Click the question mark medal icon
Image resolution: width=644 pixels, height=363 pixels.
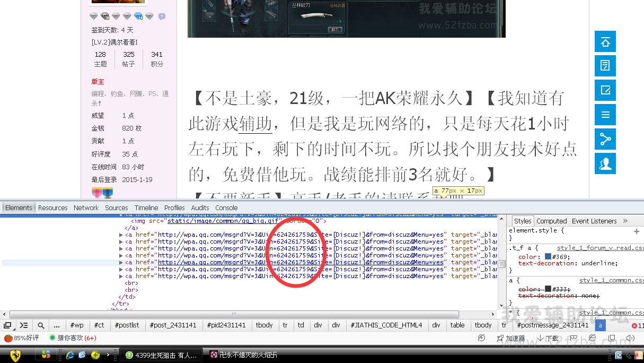click(162, 16)
